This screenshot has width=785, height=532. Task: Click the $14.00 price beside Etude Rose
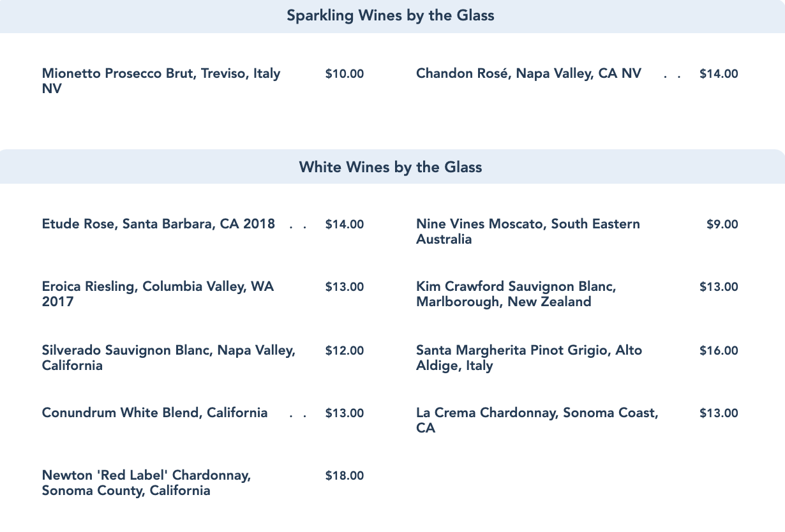tap(345, 225)
